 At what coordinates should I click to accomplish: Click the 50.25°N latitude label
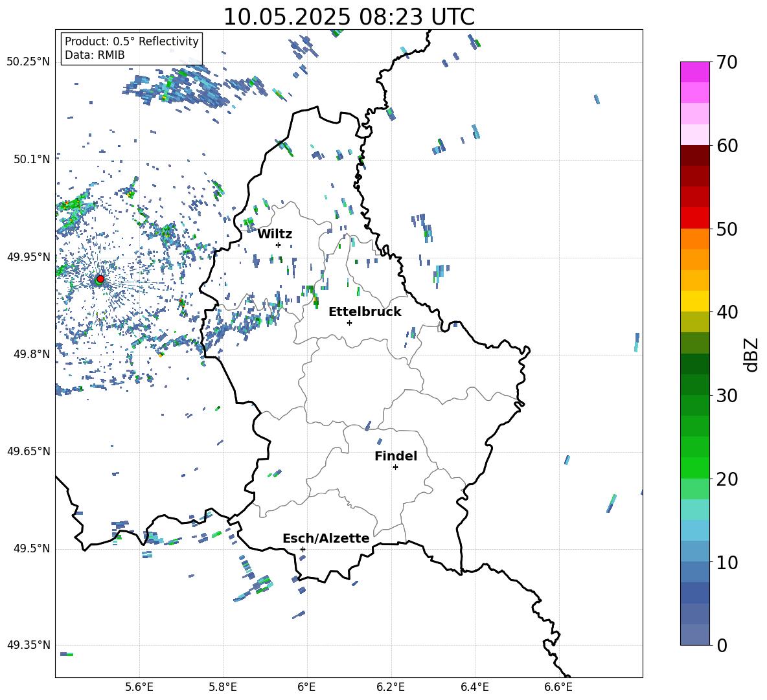(29, 62)
